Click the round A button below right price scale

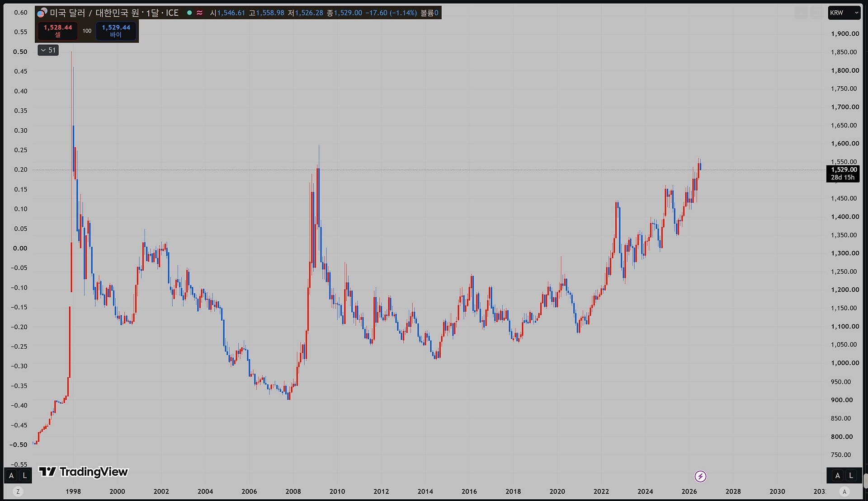pyautogui.click(x=844, y=492)
